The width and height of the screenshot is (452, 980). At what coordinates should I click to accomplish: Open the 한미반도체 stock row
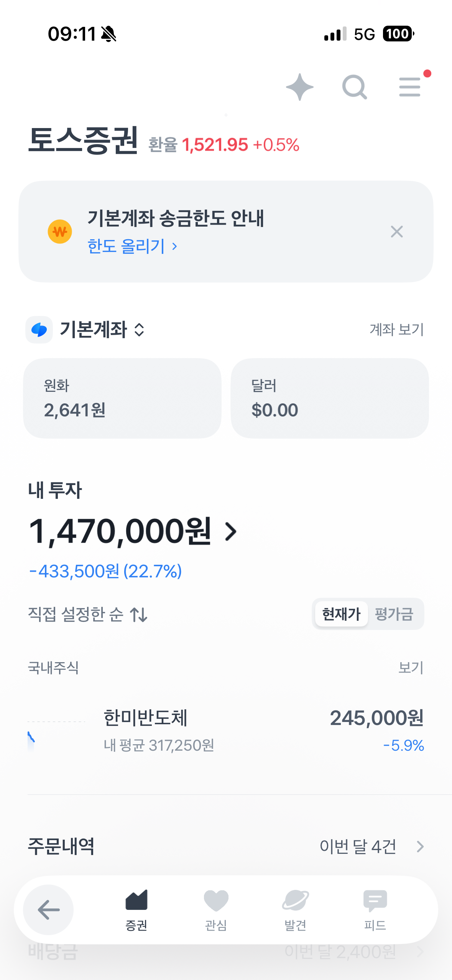point(226,731)
